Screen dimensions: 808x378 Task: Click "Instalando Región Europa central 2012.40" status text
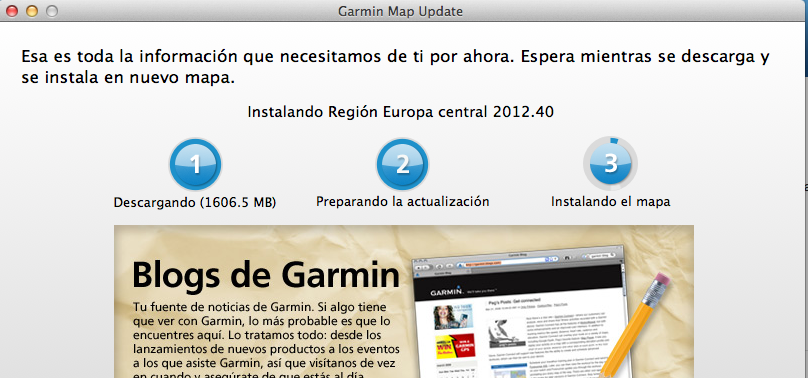coord(400,112)
